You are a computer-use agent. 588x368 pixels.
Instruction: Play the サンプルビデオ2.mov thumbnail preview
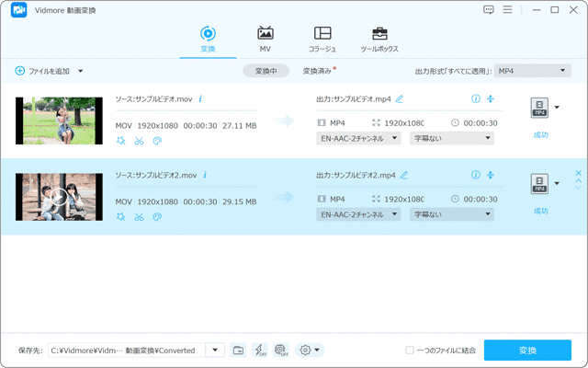coord(59,197)
